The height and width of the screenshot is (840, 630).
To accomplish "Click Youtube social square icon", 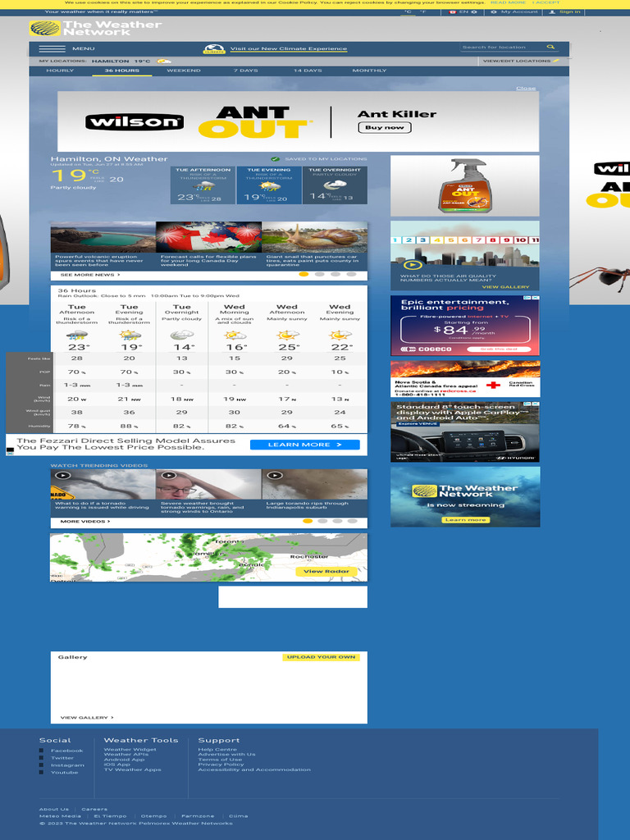I will pyautogui.click(x=41, y=772).
